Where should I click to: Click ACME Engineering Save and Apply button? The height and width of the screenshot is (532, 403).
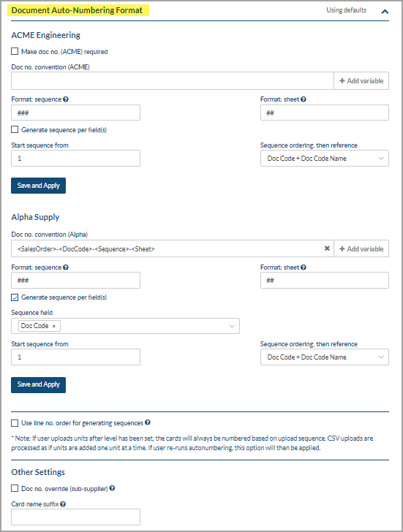pos(38,186)
